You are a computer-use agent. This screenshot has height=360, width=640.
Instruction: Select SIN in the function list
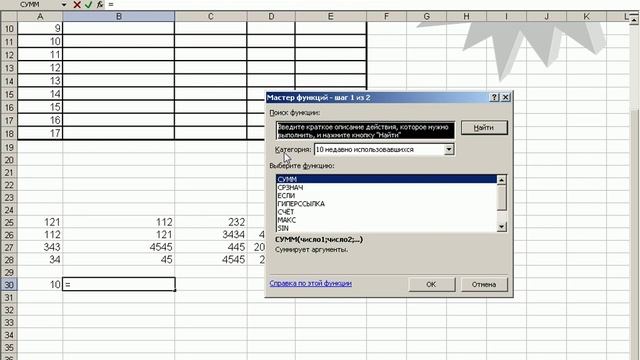pos(386,228)
